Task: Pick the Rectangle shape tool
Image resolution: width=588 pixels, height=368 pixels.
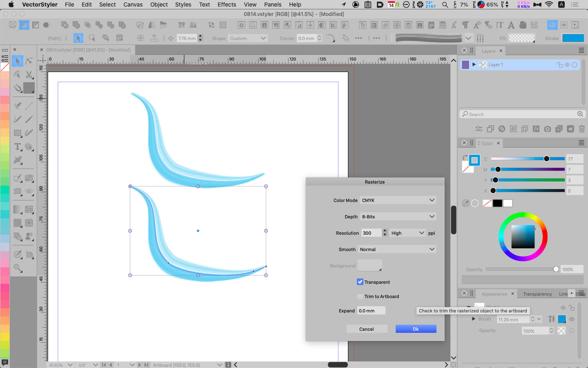Action: pyautogui.click(x=18, y=133)
